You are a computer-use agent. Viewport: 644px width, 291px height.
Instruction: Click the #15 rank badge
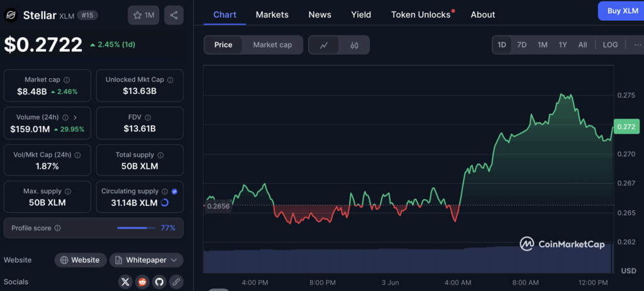(88, 15)
